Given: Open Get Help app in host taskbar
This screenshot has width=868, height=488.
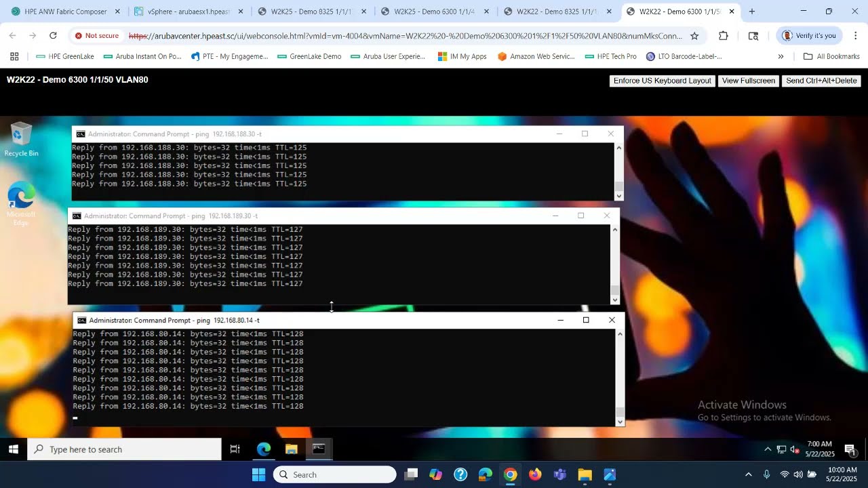Looking at the screenshot, I should 460,474.
